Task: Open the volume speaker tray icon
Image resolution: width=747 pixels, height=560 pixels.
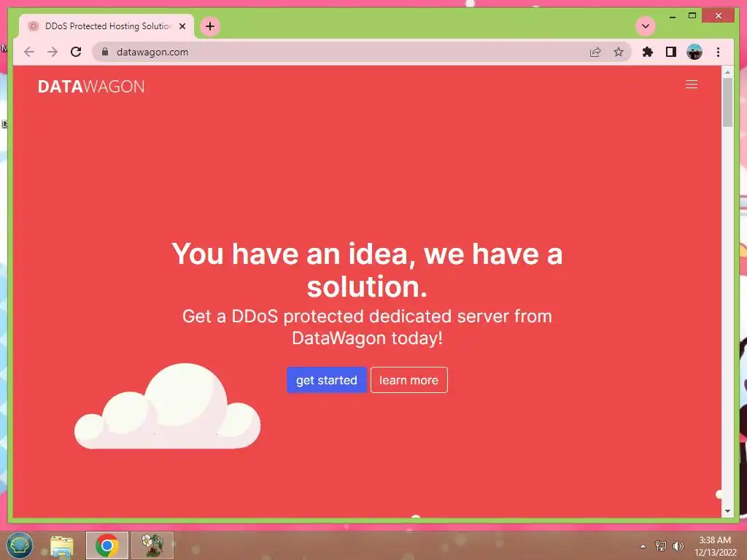Action: (678, 545)
